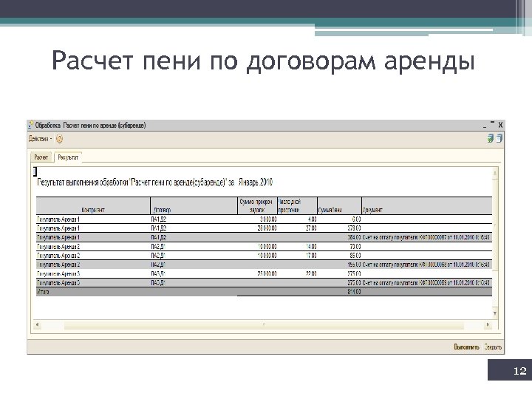Screen dimensions: 532x399
Task: Click the horizontal scrollbar right arrow
Action: 488,325
